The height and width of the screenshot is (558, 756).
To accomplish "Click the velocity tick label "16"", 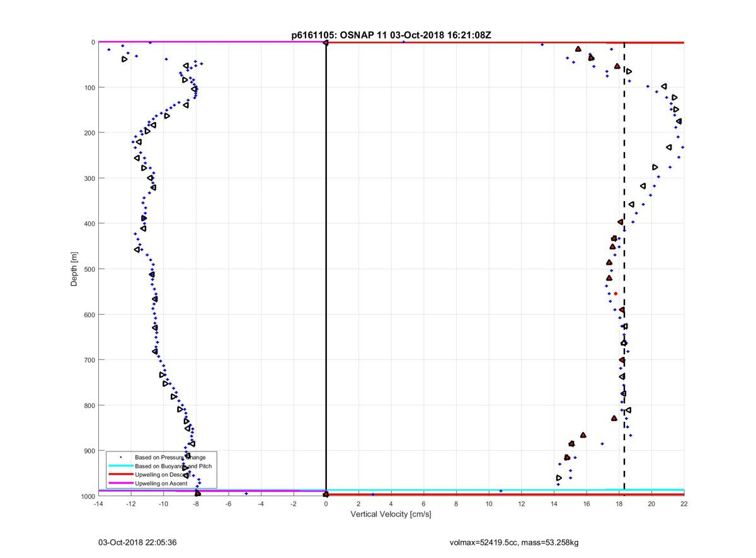I will click(x=587, y=504).
